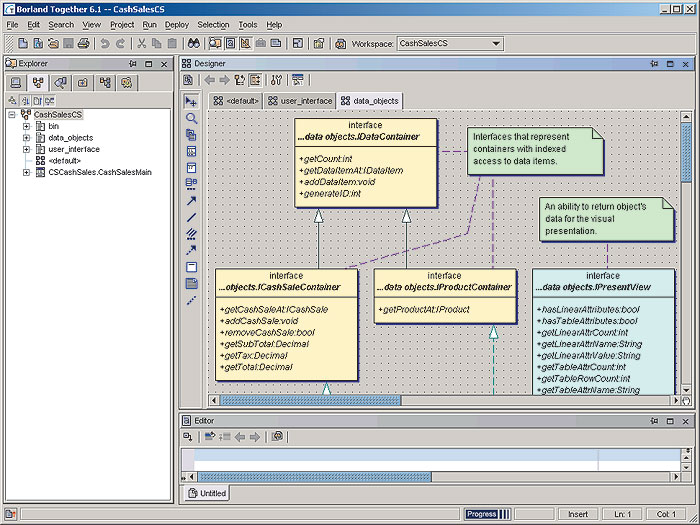Click the getSubTotal:Decimal operation
Image resolution: width=700 pixels, height=525 pixels.
(267, 344)
